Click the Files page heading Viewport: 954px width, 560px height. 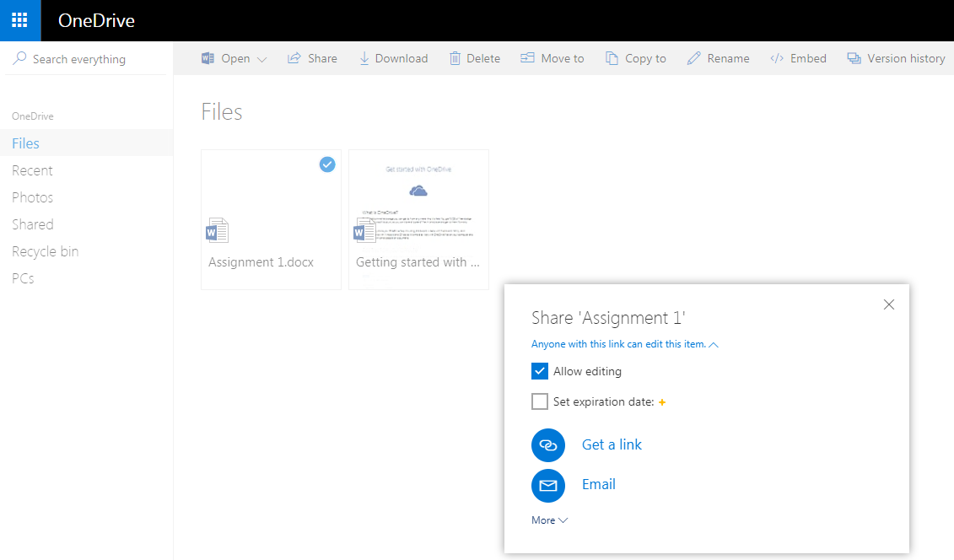pyautogui.click(x=222, y=112)
